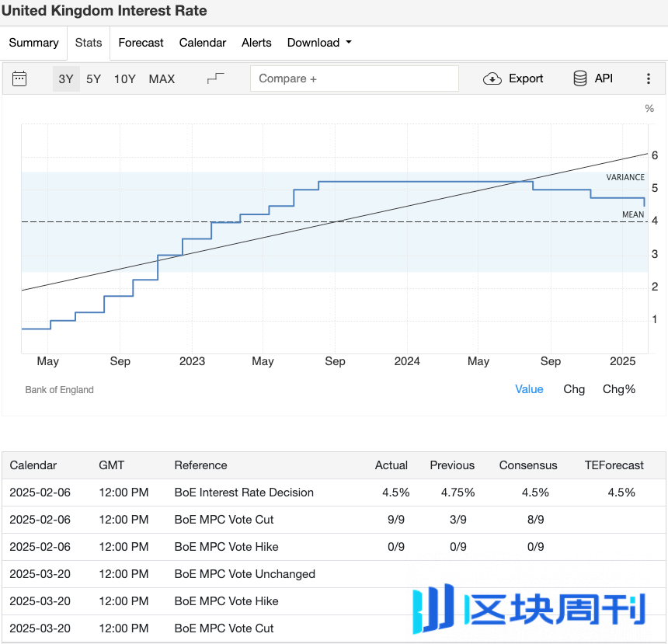Click the Export cloud download icon
668x644 pixels.
(x=492, y=78)
